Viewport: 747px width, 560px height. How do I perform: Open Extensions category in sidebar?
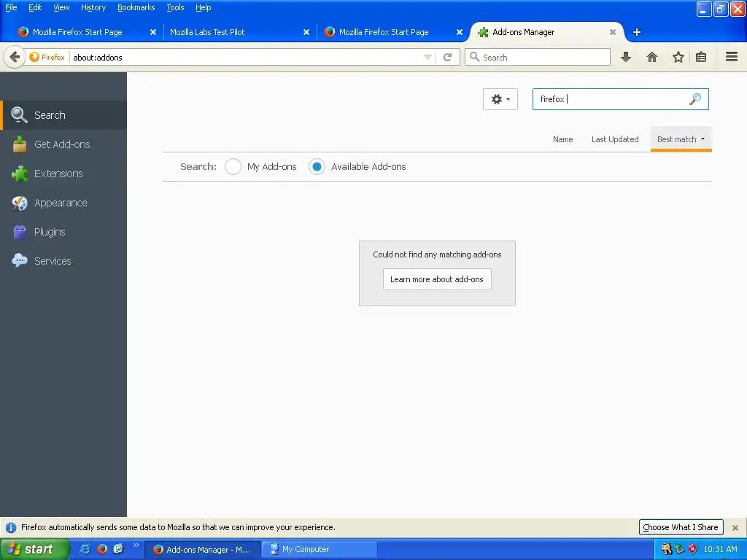[64, 174]
